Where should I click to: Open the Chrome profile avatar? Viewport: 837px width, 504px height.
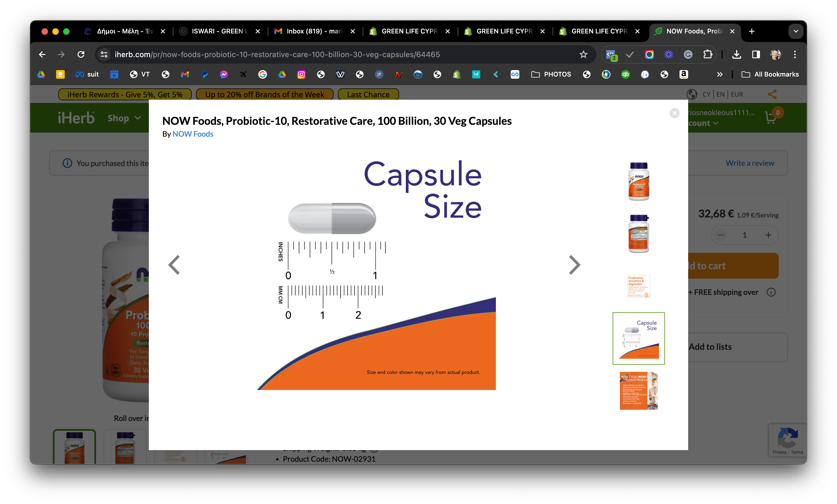point(776,54)
